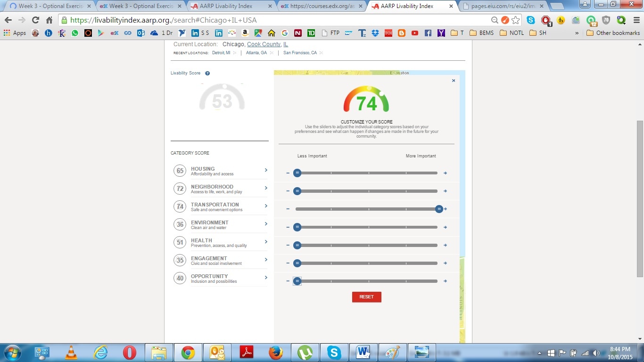
Task: Open the OneDrive '1 Dr' bookmark
Action: pyautogui.click(x=162, y=33)
